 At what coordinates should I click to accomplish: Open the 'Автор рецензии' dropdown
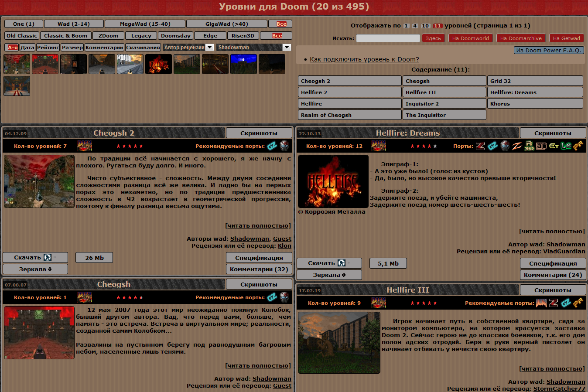188,47
